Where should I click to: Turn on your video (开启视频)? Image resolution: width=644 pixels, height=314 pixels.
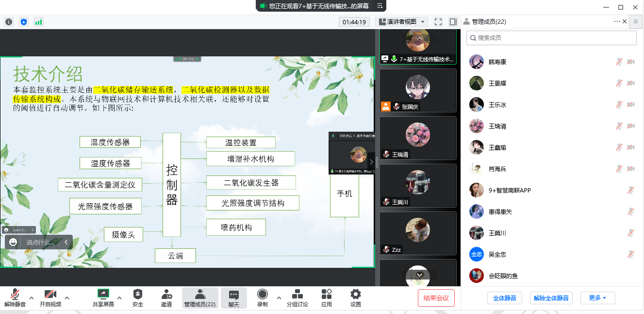click(x=50, y=297)
